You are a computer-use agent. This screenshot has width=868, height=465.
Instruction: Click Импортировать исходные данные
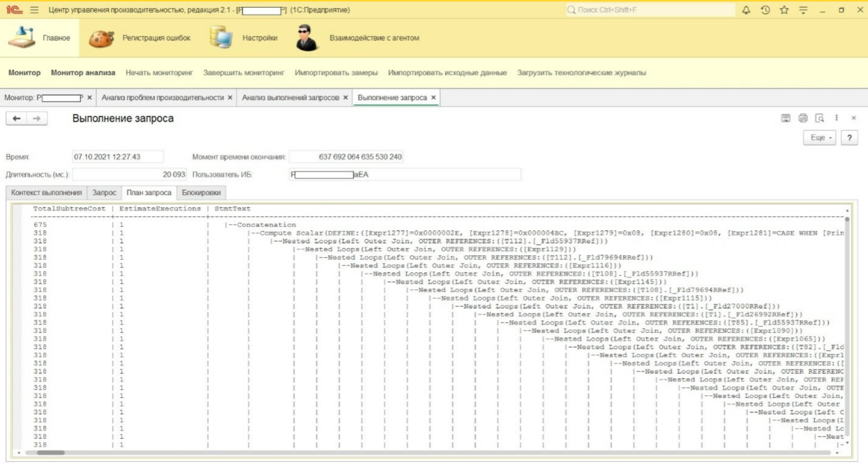pyautogui.click(x=447, y=73)
